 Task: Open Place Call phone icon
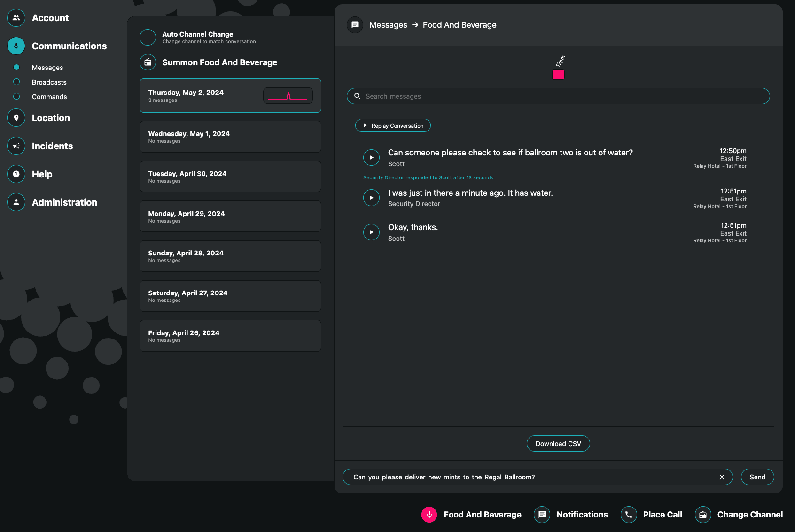point(629,515)
